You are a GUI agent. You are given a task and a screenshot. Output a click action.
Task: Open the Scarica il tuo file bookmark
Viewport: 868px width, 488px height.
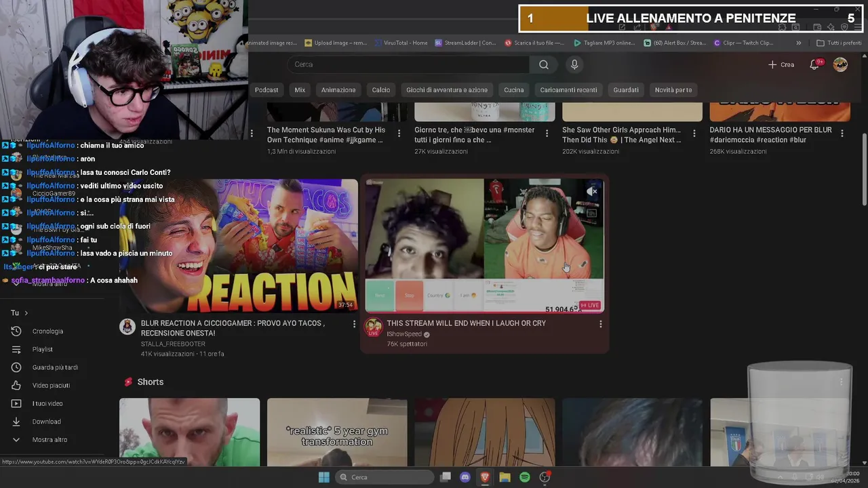click(534, 43)
